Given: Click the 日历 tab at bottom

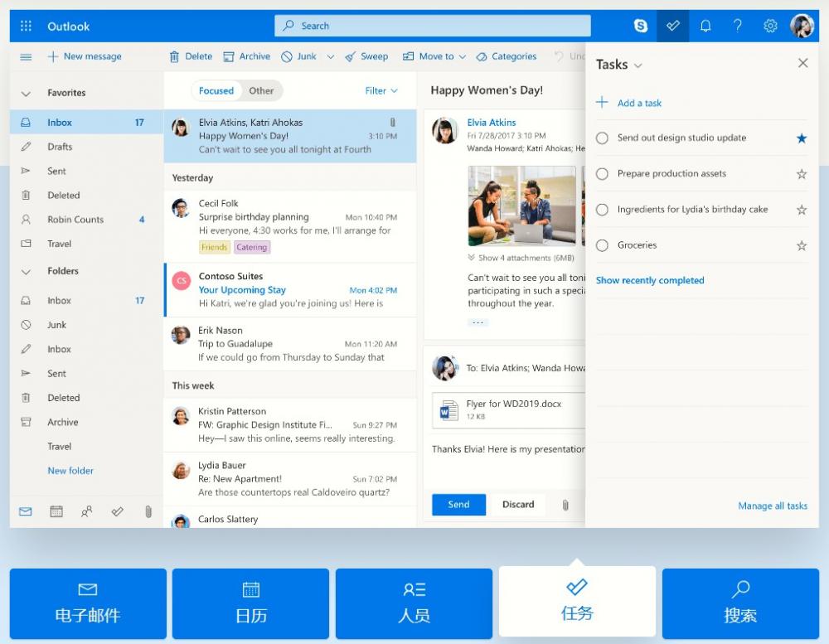Looking at the screenshot, I should coord(250,603).
